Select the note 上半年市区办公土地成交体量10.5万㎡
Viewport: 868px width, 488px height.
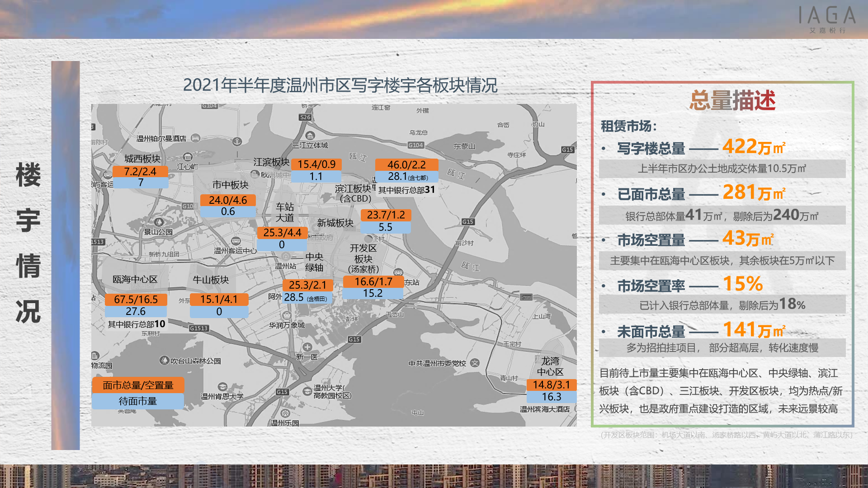click(x=722, y=169)
